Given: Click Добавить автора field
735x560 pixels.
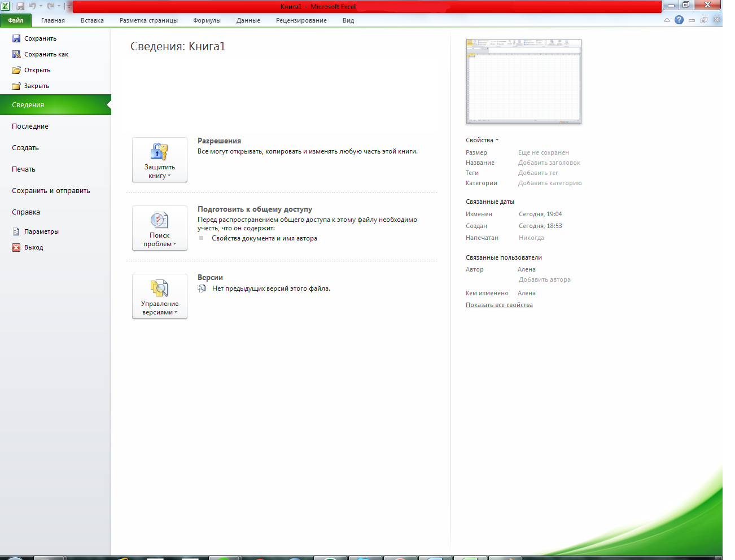Looking at the screenshot, I should [x=544, y=279].
